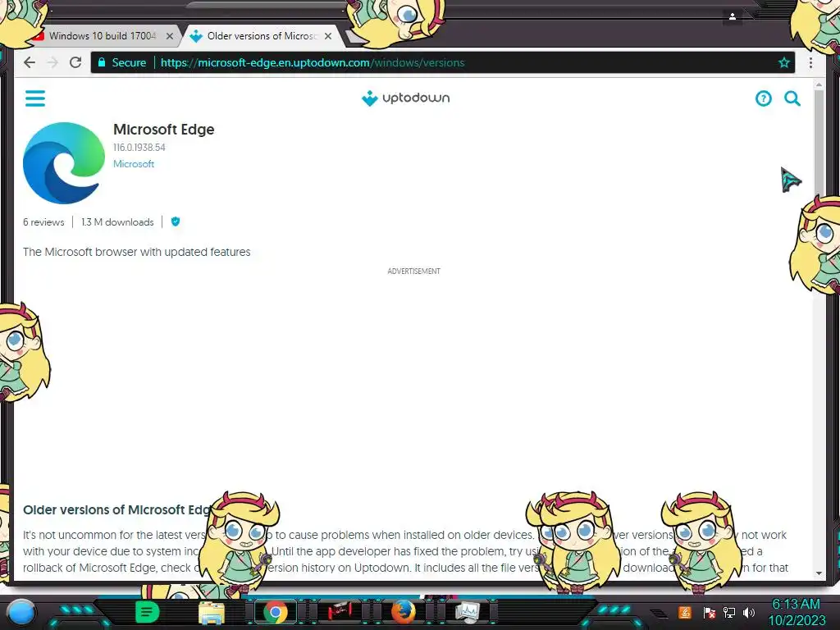Open the green notes taskbar app
The height and width of the screenshot is (630, 840).
[x=147, y=612]
